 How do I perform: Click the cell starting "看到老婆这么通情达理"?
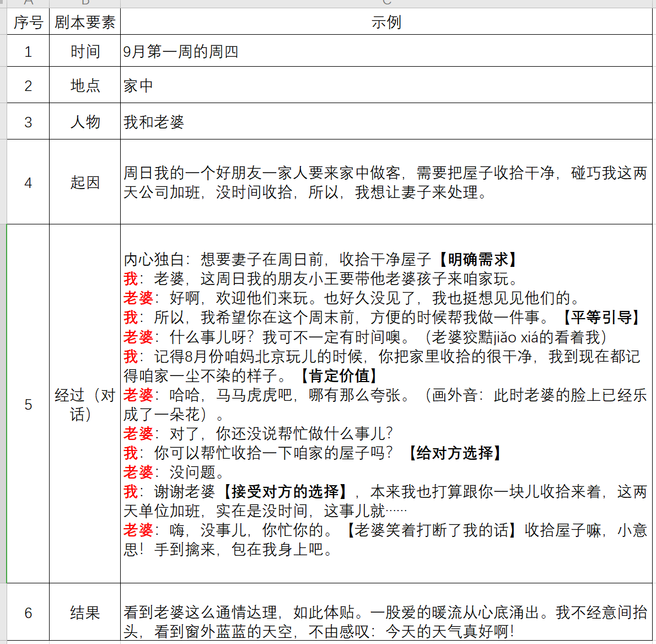point(386,612)
